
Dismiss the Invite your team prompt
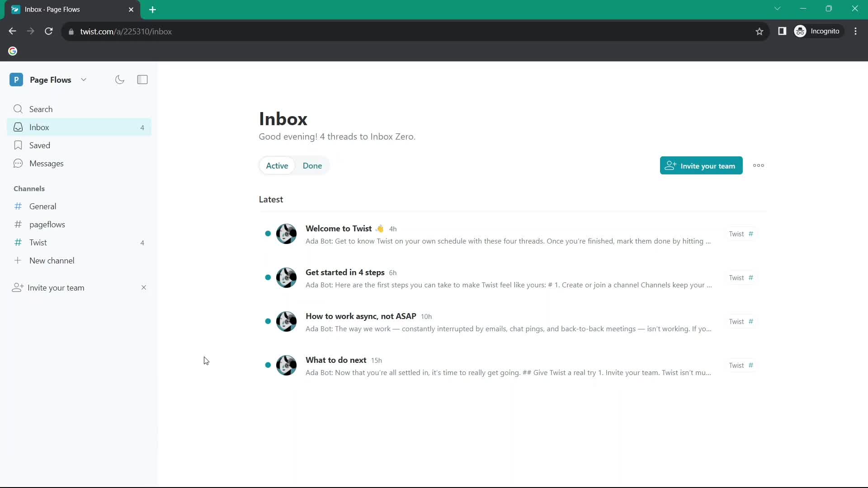pos(144,288)
